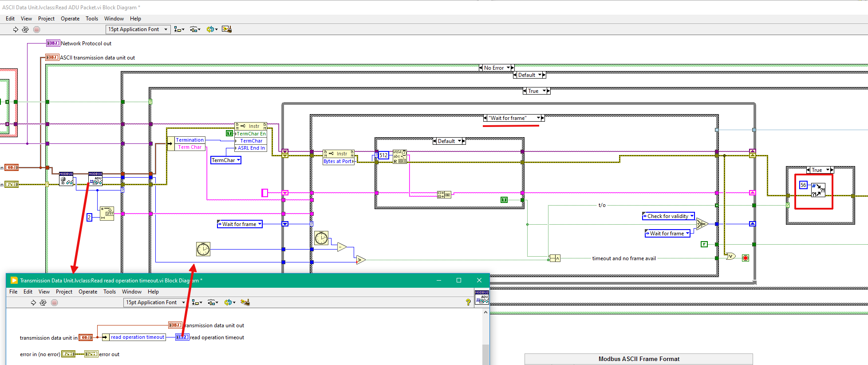Click the loop stop condition terminal
Screen dimensions: 868x365
[746, 258]
